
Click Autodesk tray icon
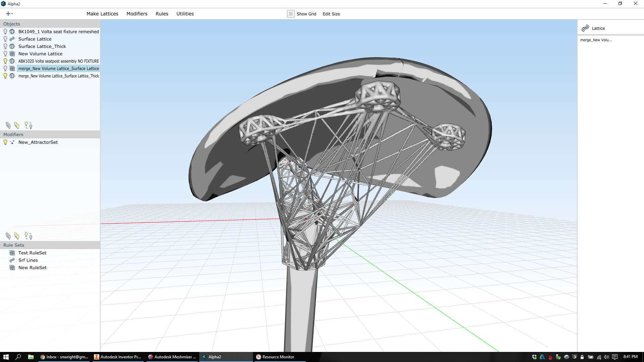coord(542,357)
